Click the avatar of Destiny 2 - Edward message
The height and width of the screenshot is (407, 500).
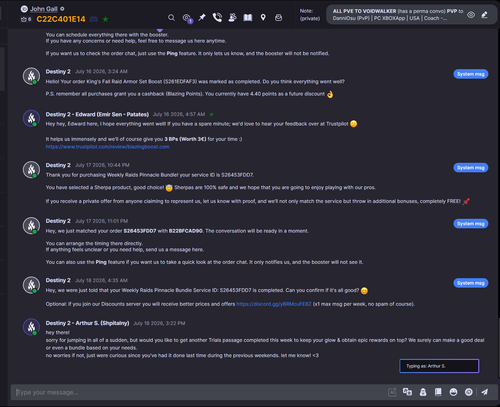tap(31, 118)
